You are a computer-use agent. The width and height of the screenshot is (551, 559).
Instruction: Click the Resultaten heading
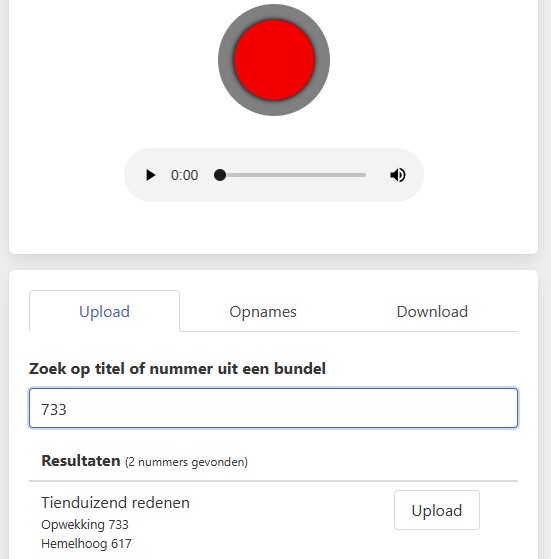coord(81,461)
